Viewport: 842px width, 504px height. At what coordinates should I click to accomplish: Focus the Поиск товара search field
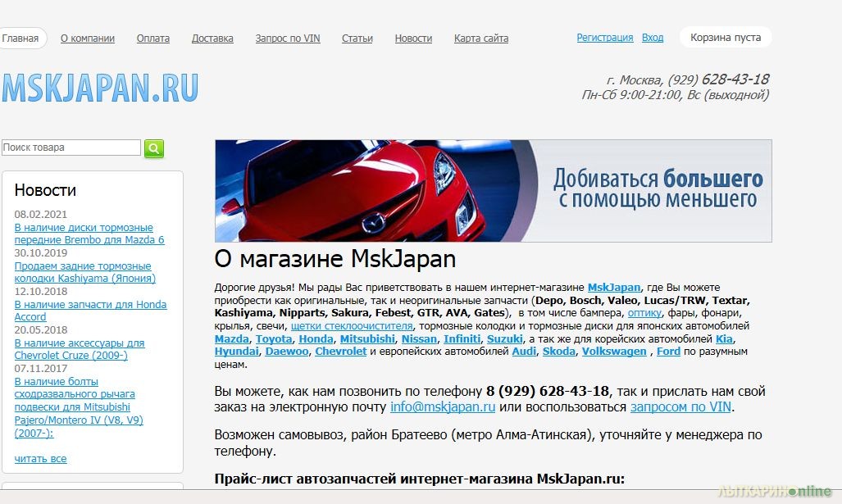tap(71, 147)
